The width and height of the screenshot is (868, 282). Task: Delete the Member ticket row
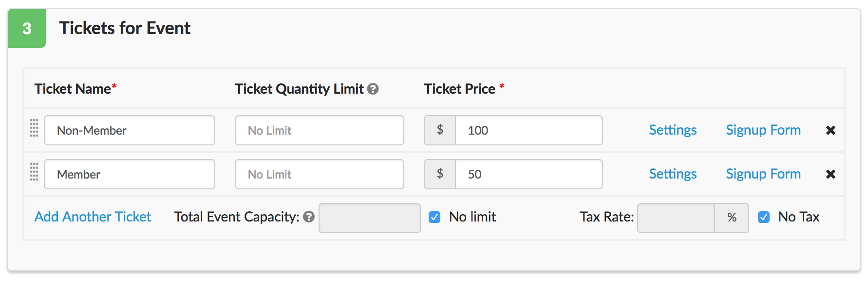tap(830, 174)
